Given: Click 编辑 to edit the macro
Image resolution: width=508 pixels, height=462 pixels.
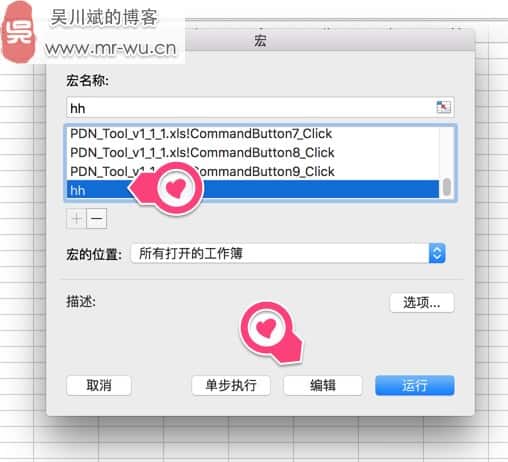Looking at the screenshot, I should [x=323, y=385].
